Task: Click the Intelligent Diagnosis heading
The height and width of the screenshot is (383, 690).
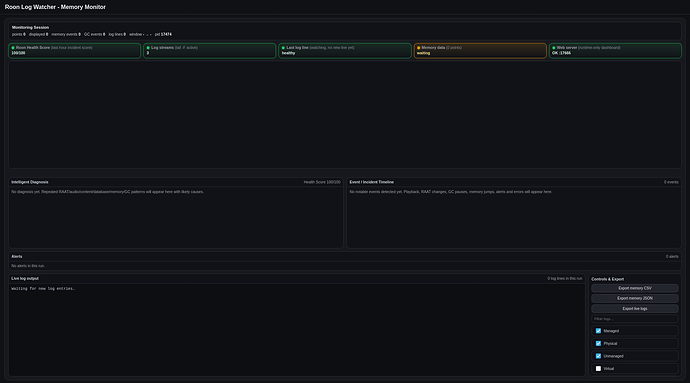Action: (30, 182)
